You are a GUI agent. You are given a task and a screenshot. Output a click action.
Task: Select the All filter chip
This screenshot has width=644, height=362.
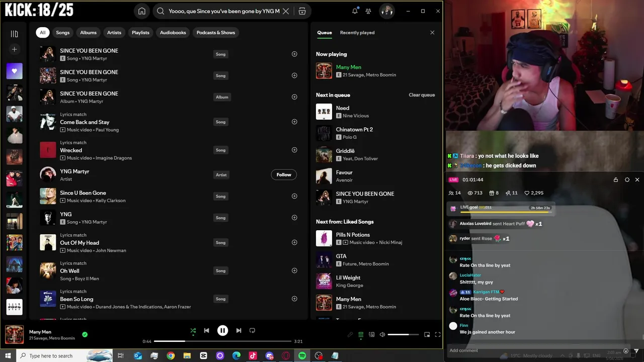[43, 33]
